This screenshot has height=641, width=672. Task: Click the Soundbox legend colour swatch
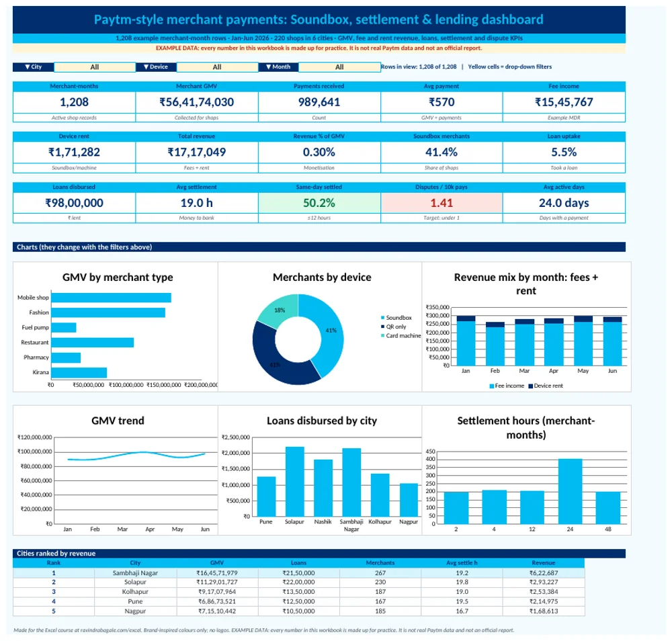click(382, 318)
